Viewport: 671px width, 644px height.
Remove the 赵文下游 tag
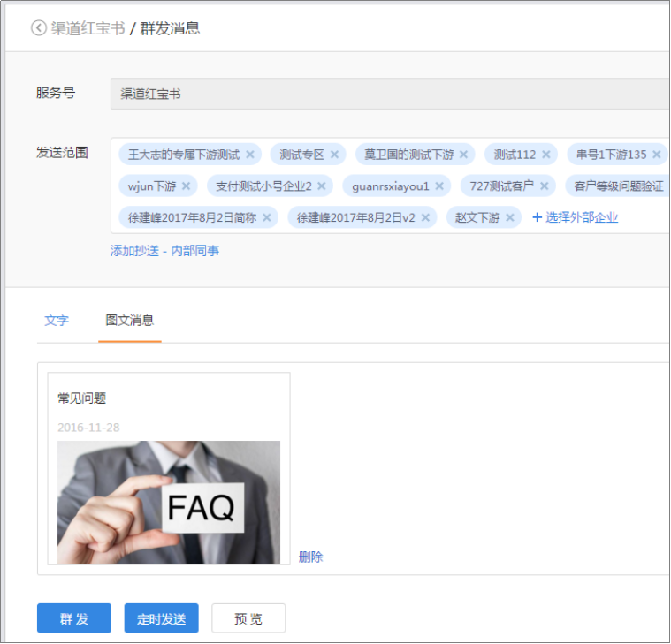point(510,217)
